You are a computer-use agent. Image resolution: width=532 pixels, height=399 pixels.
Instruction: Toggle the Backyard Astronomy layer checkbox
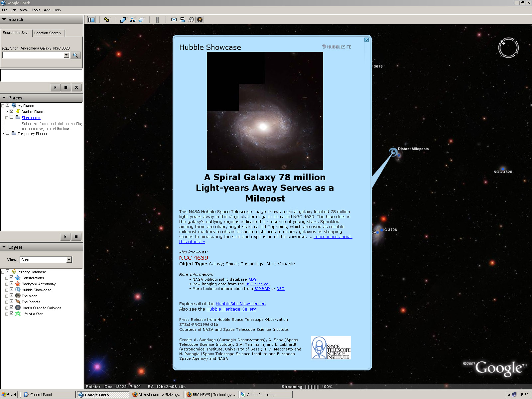coord(12,283)
